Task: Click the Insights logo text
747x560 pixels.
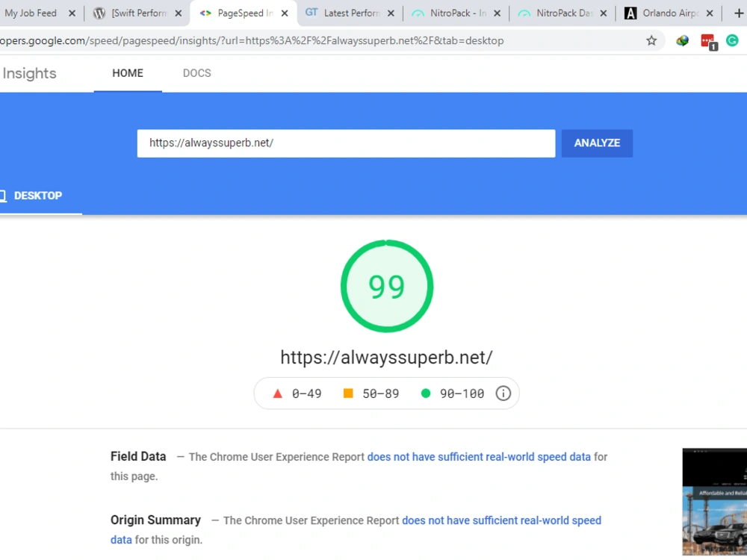Action: (x=30, y=73)
